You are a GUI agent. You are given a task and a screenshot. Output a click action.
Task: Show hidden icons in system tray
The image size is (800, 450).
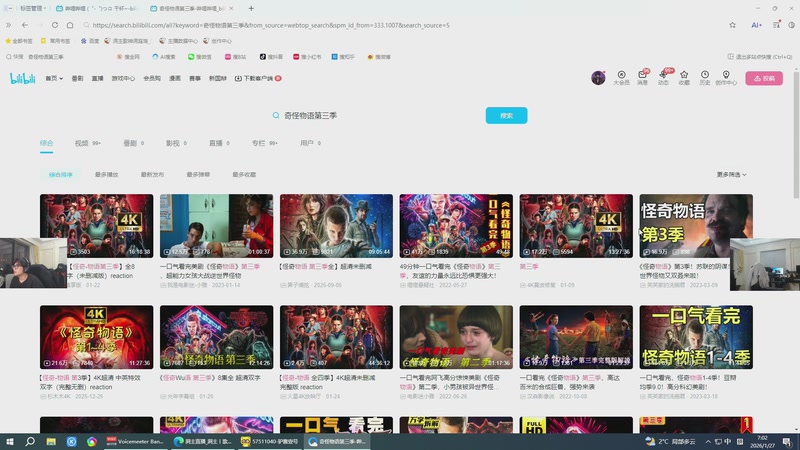pos(708,441)
